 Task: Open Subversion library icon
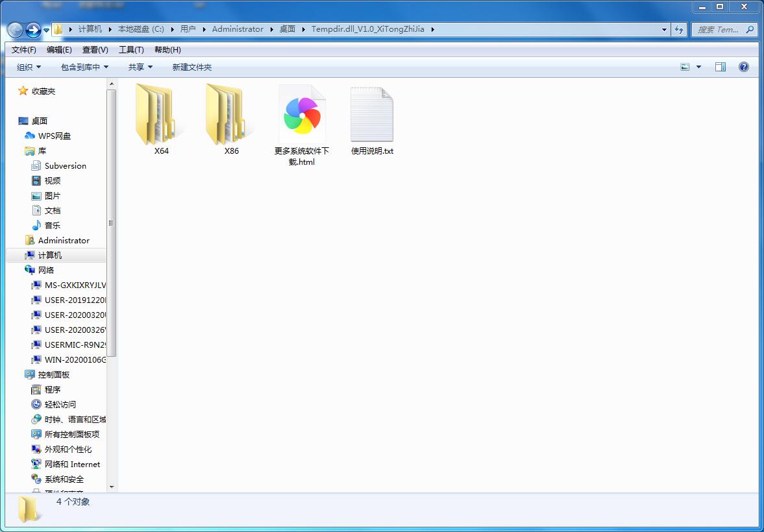36,165
